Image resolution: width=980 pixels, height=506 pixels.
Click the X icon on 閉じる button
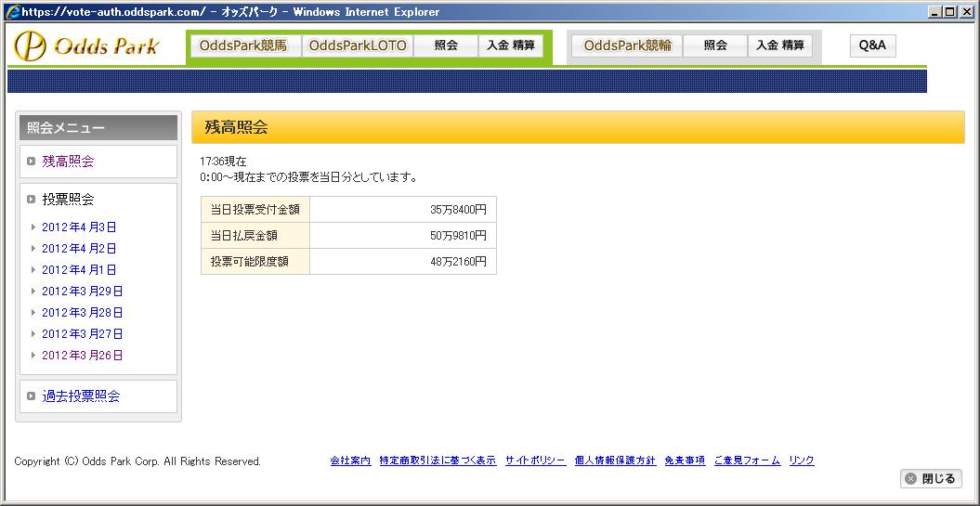click(x=910, y=479)
